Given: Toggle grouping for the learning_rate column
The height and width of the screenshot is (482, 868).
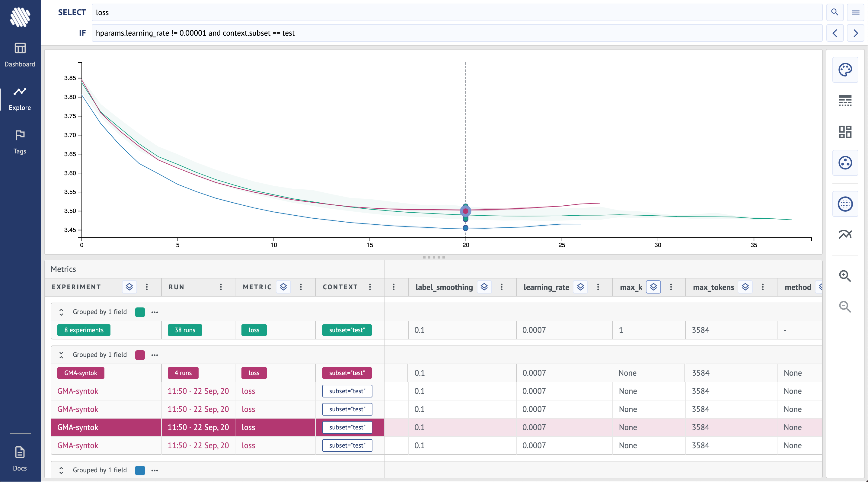Looking at the screenshot, I should [580, 287].
